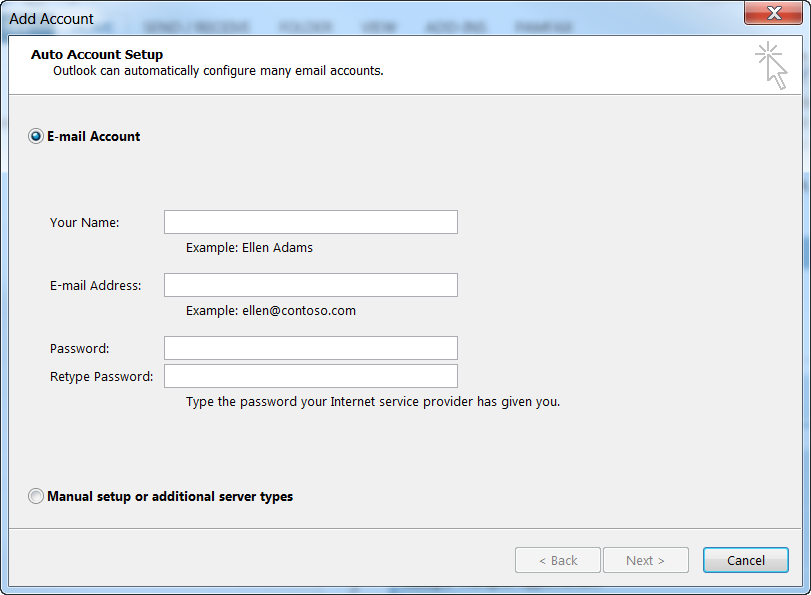This screenshot has width=811, height=595.
Task: Focus the E-mail Address input field
Action: pyautogui.click(x=310, y=285)
